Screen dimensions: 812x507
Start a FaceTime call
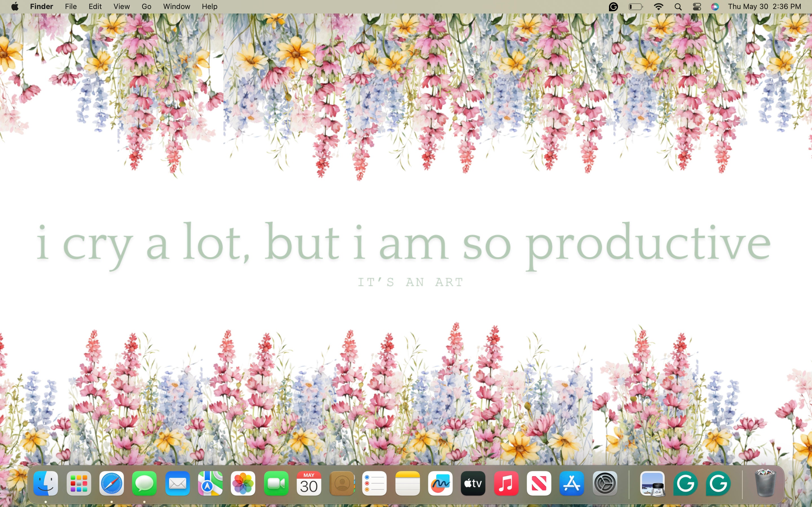(276, 483)
